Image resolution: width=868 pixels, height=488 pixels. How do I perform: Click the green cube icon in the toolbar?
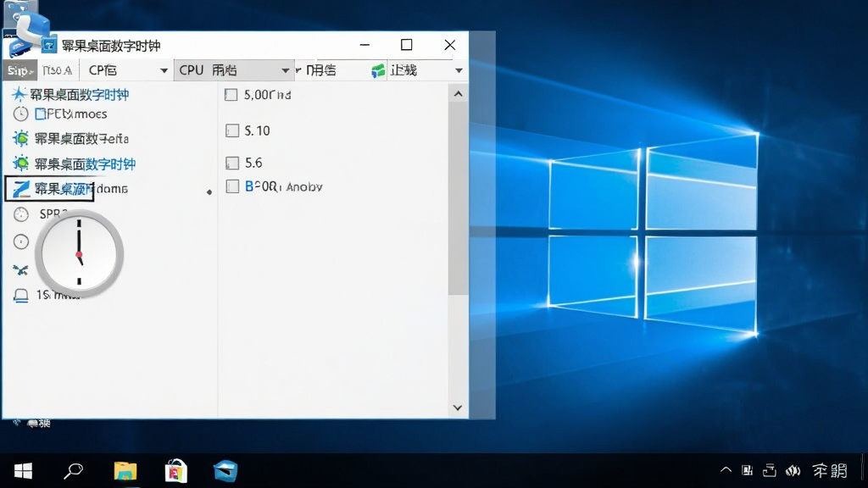(378, 71)
